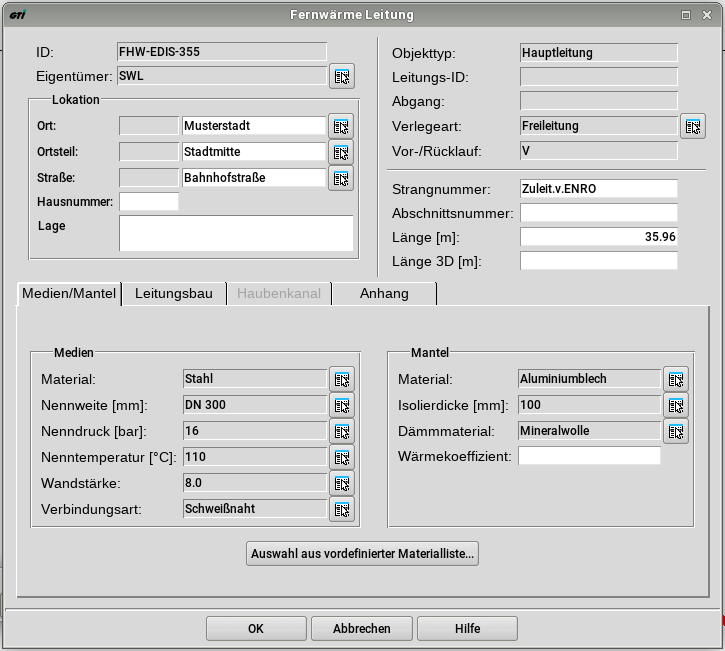Select the disabled Haubenkanal tab
The image size is (725, 651).
279,294
